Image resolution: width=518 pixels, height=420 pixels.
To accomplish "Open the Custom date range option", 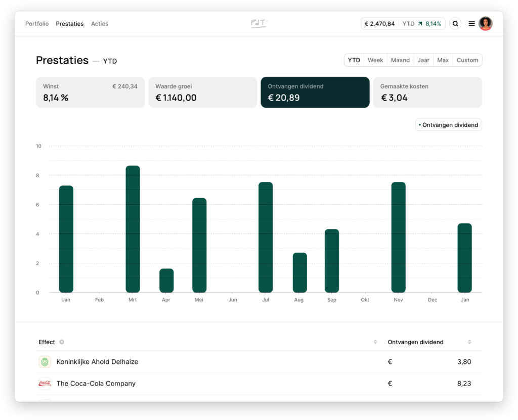I will pyautogui.click(x=467, y=60).
